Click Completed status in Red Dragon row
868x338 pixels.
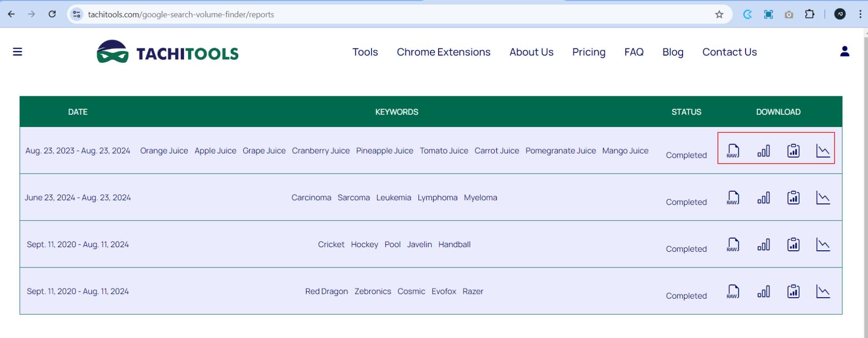(x=686, y=296)
